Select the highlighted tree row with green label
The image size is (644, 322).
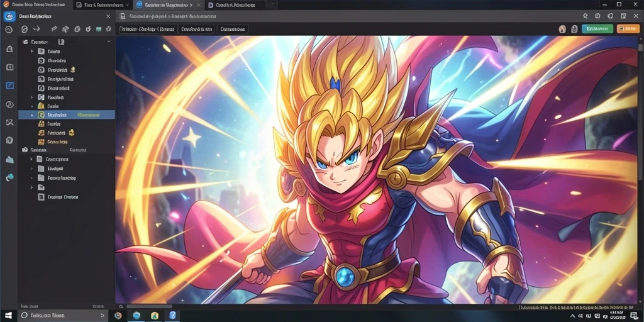(x=67, y=115)
